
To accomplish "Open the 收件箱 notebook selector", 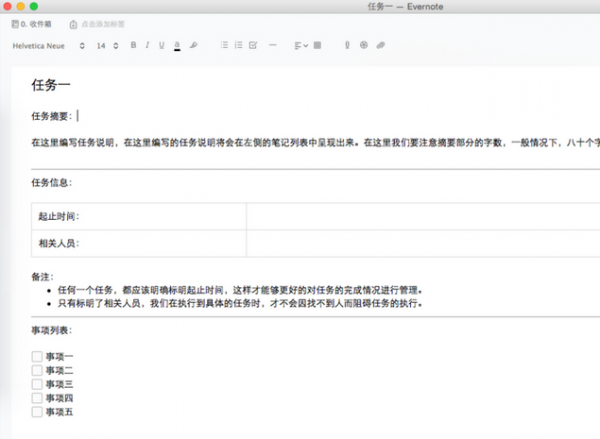I will (x=32, y=23).
